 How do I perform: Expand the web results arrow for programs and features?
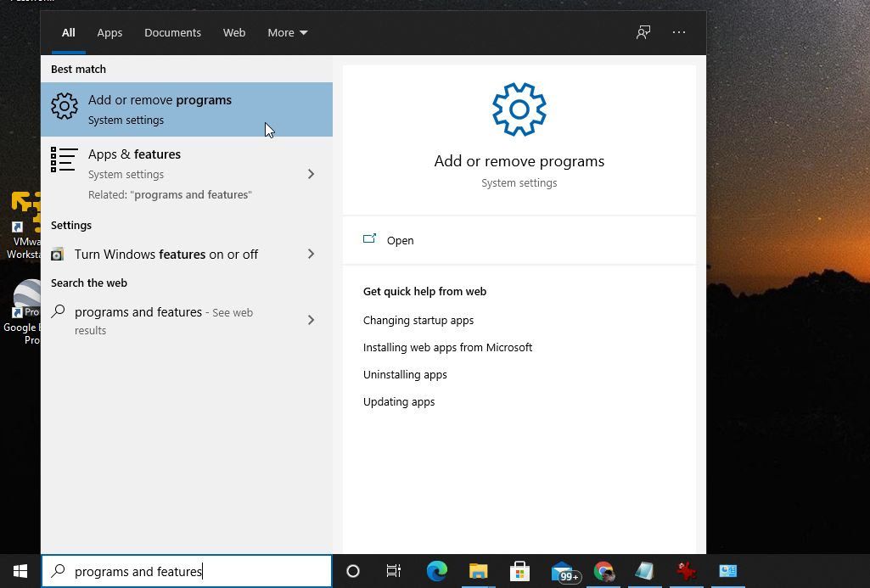[x=311, y=320]
